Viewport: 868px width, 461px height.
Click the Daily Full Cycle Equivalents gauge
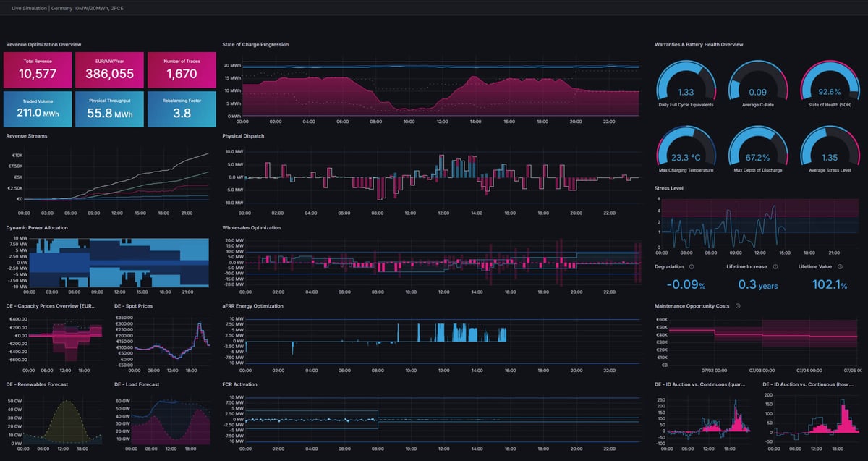tap(686, 82)
